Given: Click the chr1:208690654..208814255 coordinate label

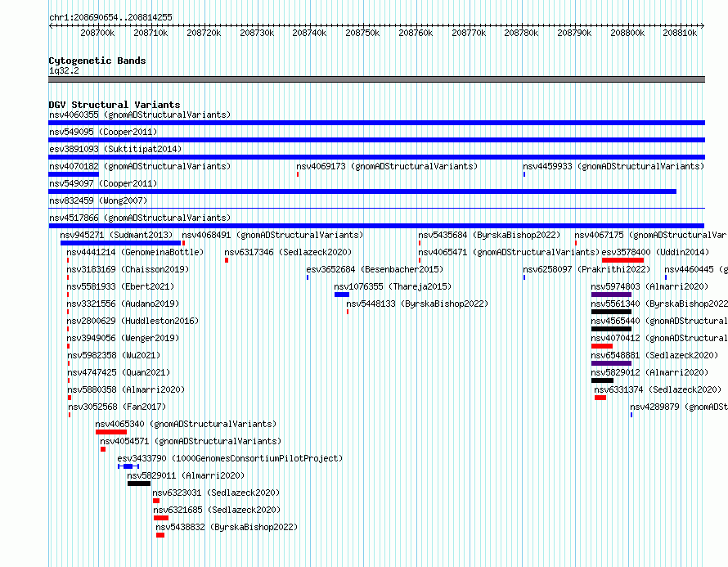Looking at the screenshot, I should tap(110, 17).
